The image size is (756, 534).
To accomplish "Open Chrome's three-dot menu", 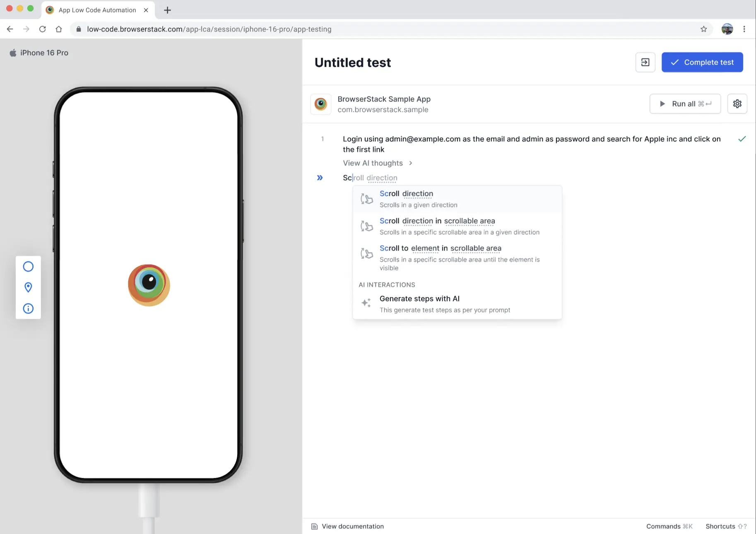I will pos(744,29).
